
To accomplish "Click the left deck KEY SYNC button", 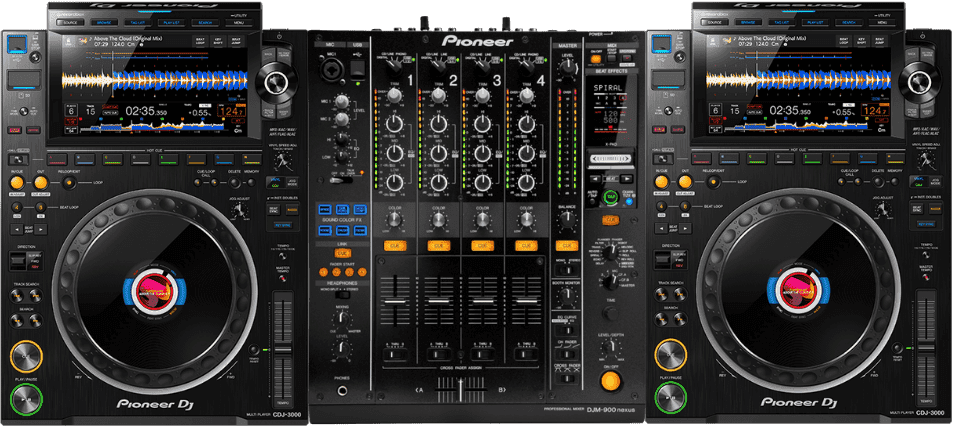I will (x=282, y=225).
